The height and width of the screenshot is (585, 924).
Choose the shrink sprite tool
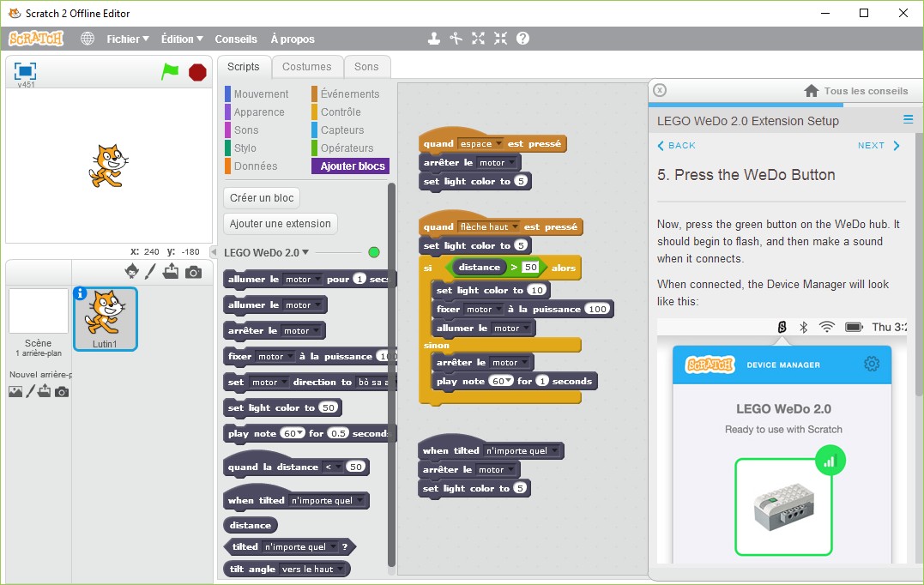point(500,39)
